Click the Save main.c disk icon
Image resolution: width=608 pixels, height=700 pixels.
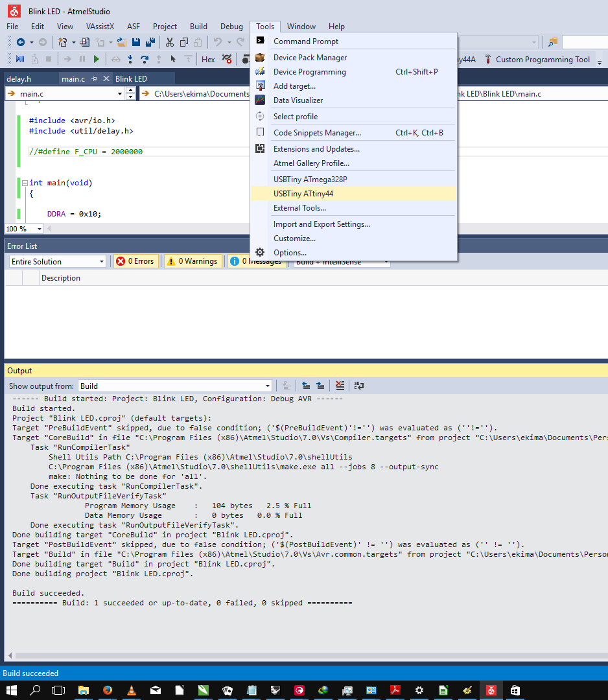(x=136, y=42)
